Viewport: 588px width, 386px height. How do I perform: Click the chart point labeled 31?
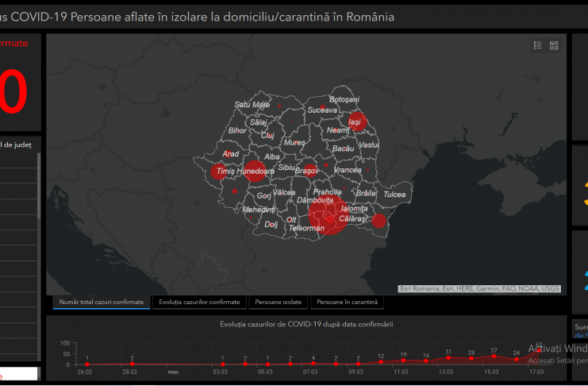pos(448,357)
